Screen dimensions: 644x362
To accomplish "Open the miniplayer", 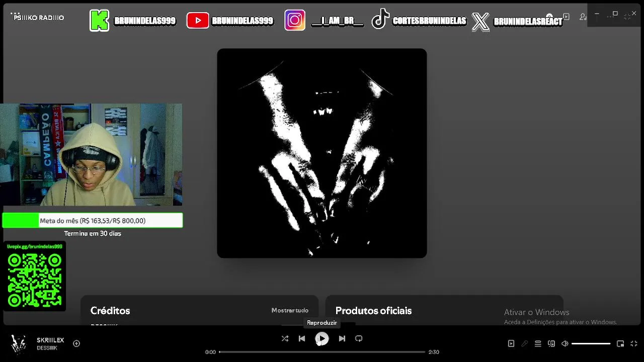I will [620, 343].
